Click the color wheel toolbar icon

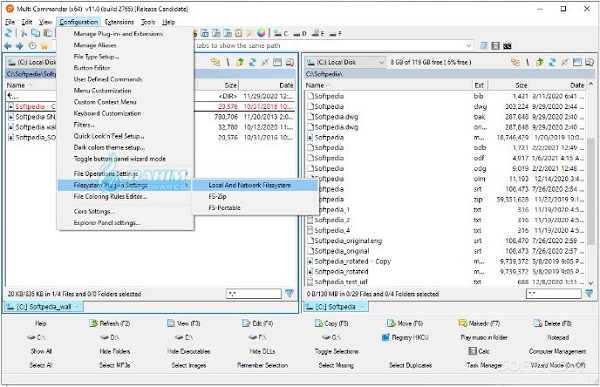(x=261, y=33)
